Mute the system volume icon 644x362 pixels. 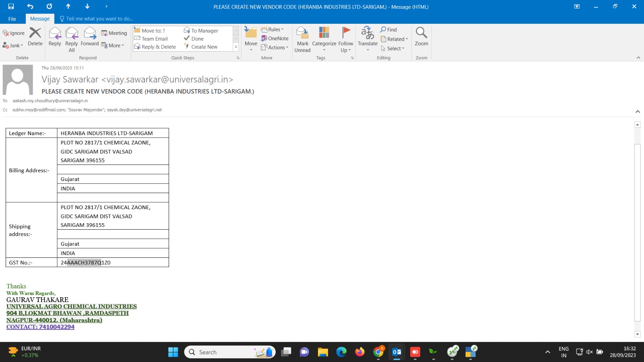tap(589, 352)
